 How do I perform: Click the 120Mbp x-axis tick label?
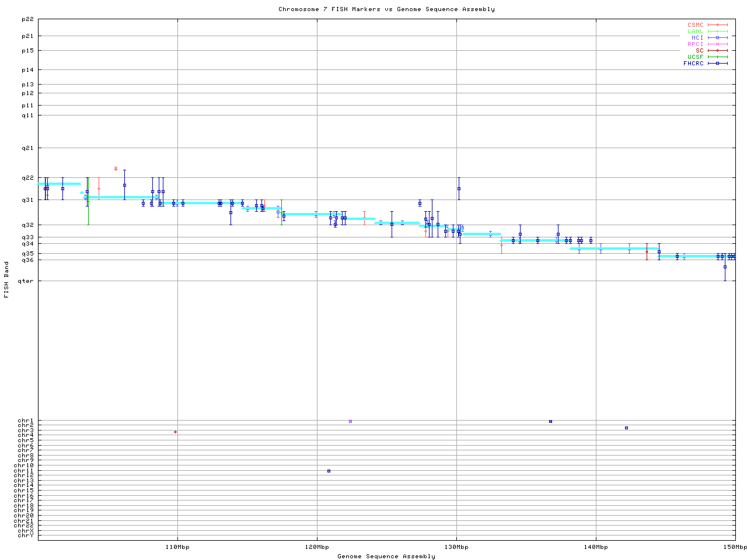tap(317, 547)
